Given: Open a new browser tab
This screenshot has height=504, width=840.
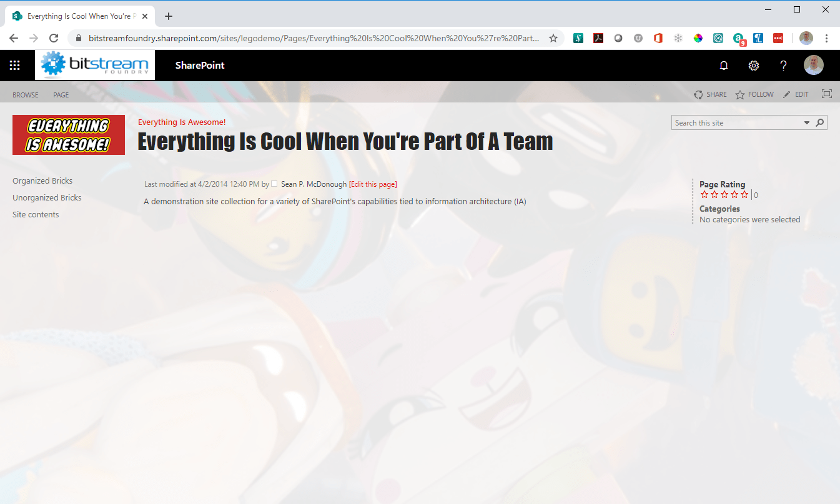Looking at the screenshot, I should [169, 16].
